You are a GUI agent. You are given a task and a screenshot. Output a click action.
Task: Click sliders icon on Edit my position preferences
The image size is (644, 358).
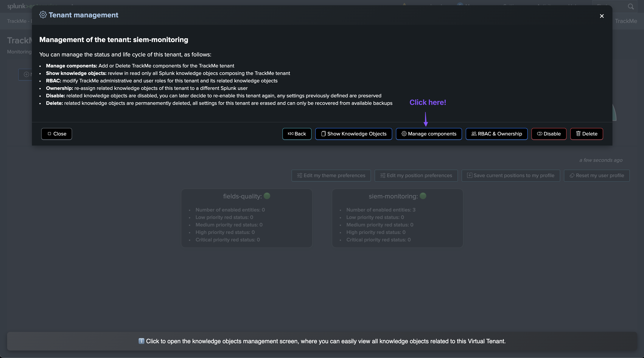tap(383, 175)
